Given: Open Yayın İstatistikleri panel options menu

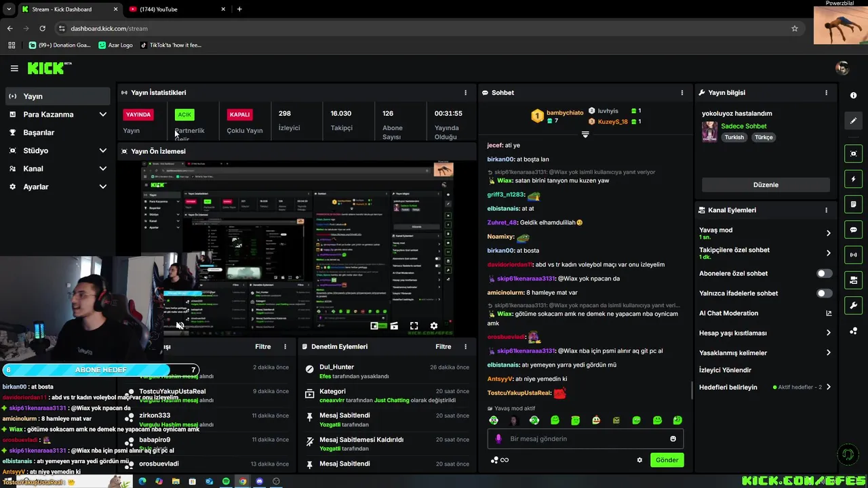Looking at the screenshot, I should (x=465, y=93).
